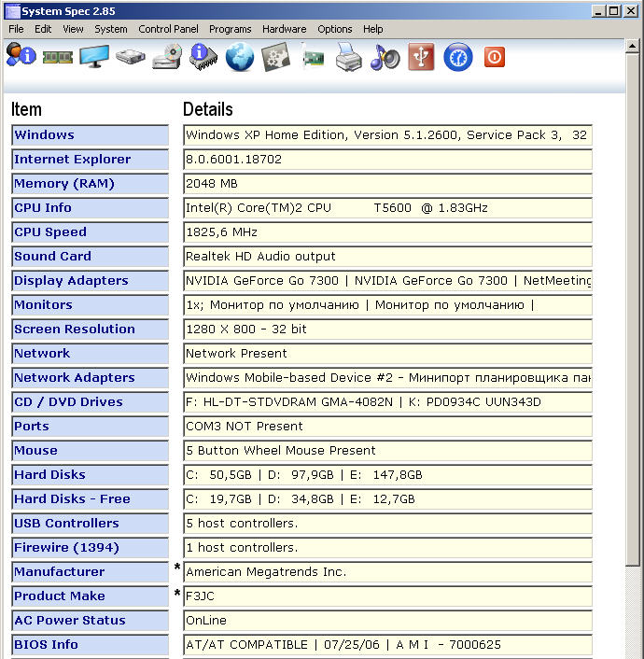The height and width of the screenshot is (659, 644).
Task: Click the network card toolbar icon
Action: (x=313, y=58)
